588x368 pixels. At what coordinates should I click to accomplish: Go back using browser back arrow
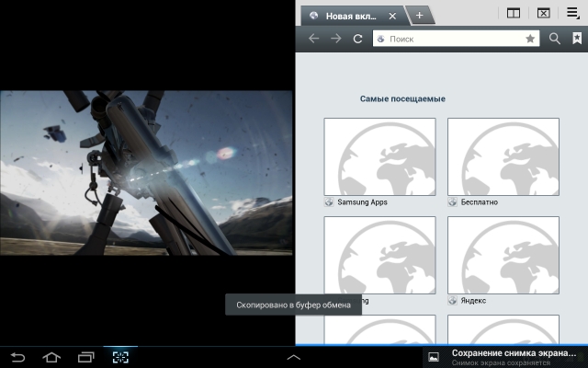point(313,39)
